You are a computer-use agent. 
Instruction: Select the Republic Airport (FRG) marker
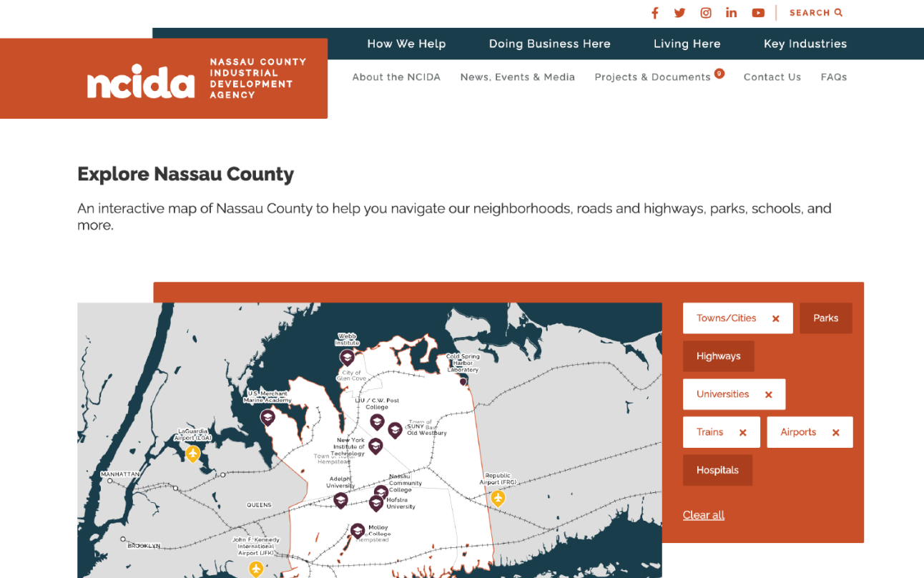click(x=498, y=498)
